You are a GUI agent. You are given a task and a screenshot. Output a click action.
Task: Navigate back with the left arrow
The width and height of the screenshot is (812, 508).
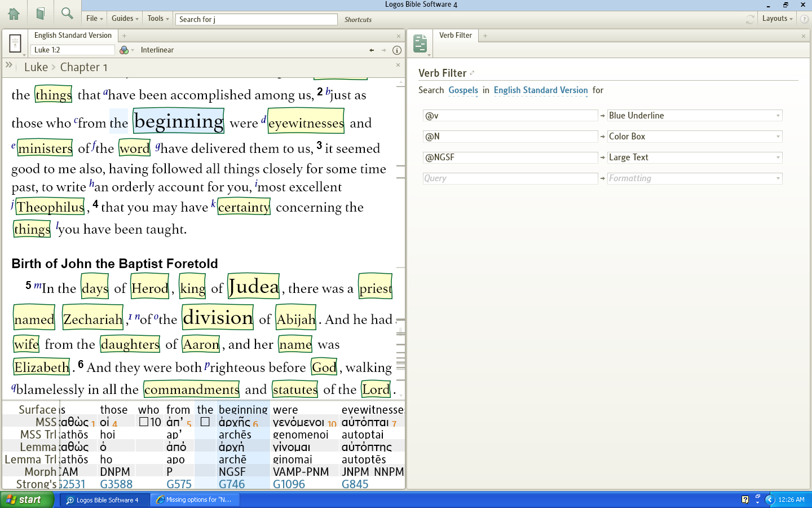pyautogui.click(x=372, y=50)
